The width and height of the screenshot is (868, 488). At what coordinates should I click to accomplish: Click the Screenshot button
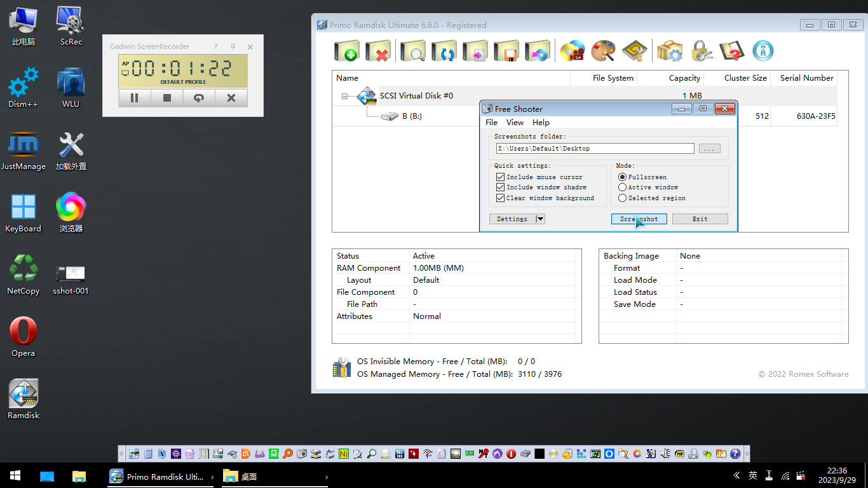[639, 219]
